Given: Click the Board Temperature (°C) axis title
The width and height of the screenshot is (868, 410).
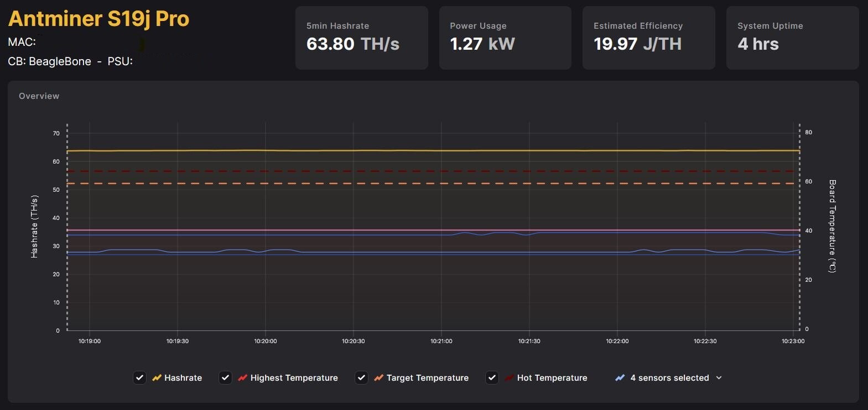Looking at the screenshot, I should [x=833, y=226].
